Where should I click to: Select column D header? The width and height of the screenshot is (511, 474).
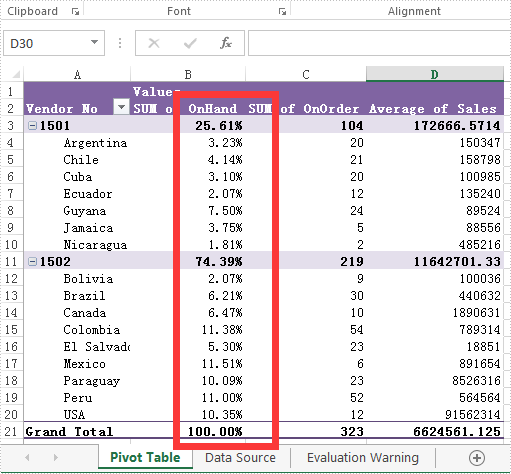pyautogui.click(x=435, y=74)
